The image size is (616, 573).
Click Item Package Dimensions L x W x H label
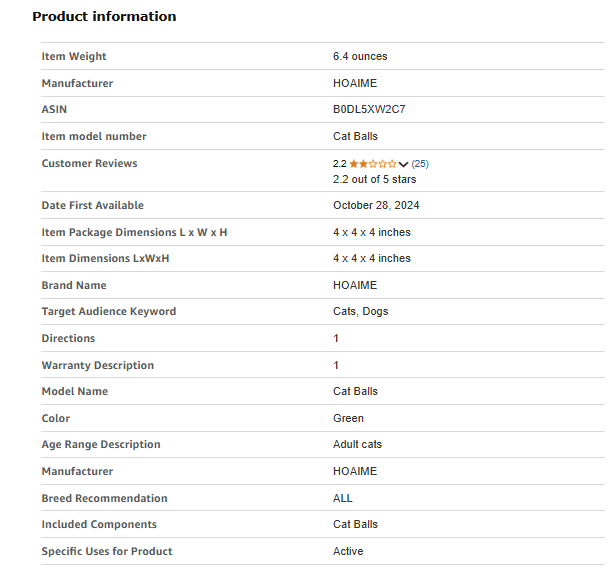tap(134, 232)
